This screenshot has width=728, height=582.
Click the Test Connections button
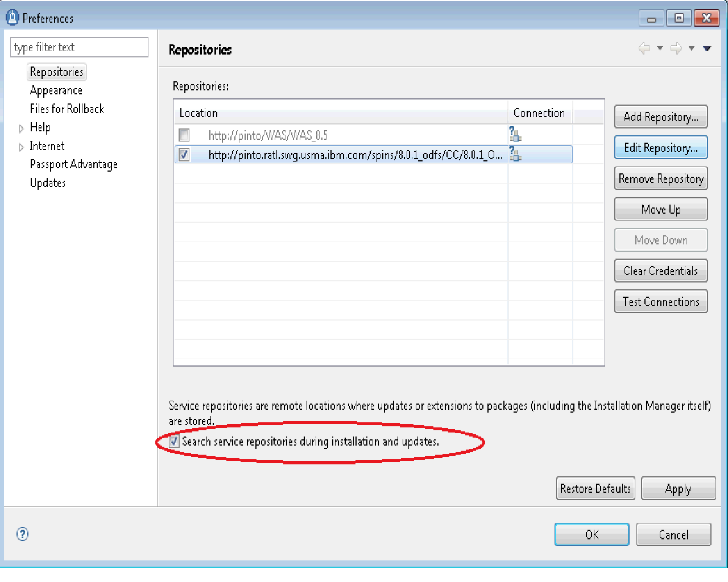pyautogui.click(x=661, y=301)
